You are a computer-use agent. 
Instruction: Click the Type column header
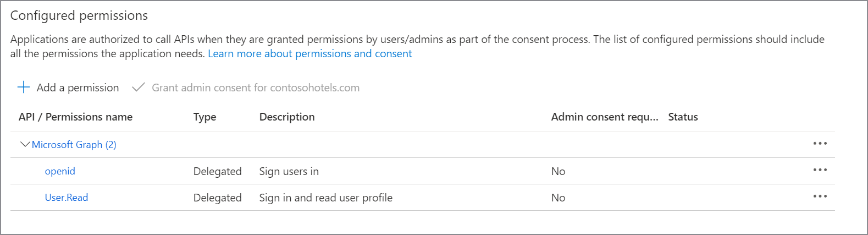click(x=204, y=117)
